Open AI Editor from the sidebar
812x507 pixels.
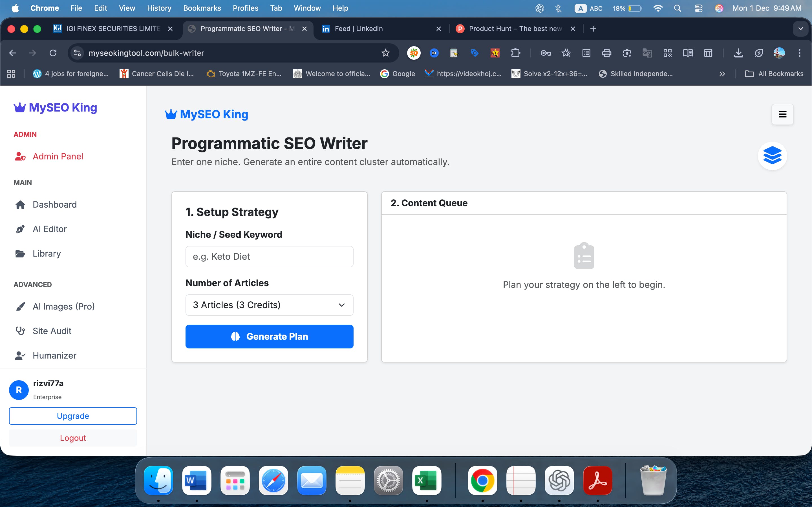[49, 229]
